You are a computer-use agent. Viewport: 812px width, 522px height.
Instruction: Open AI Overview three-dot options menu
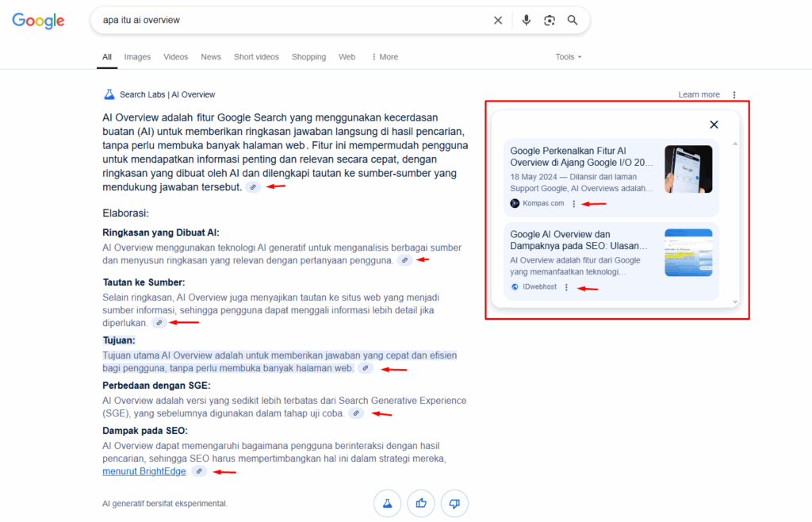coord(734,94)
